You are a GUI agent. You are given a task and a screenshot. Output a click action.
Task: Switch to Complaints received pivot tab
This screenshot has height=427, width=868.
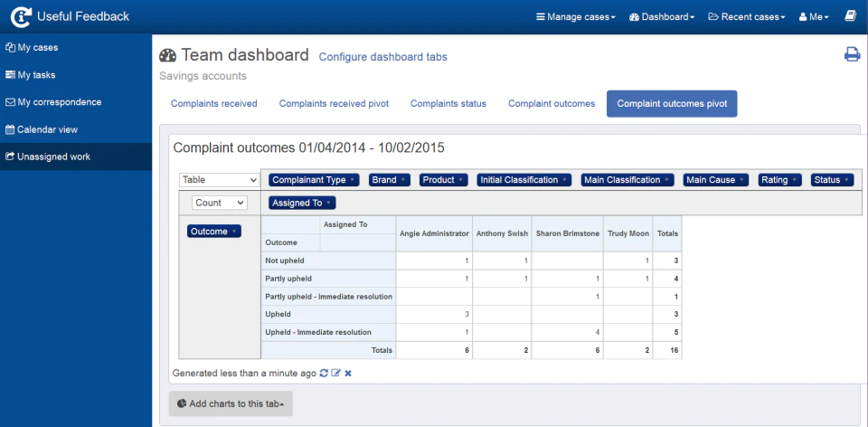(x=334, y=103)
